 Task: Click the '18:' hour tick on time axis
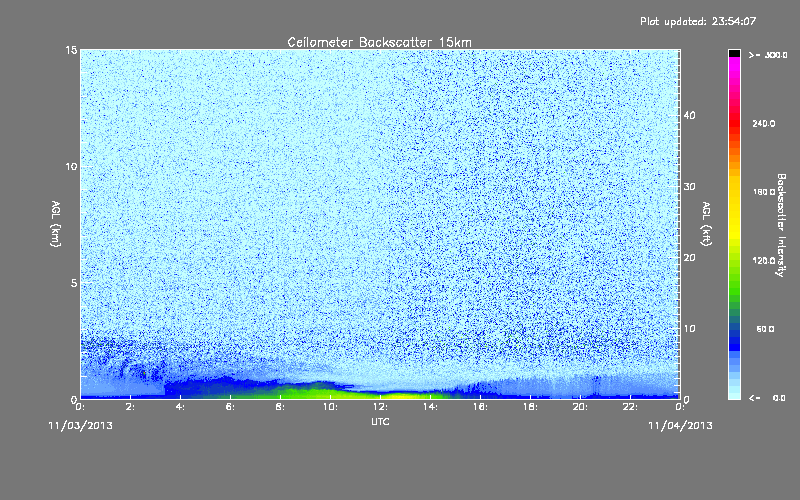(x=530, y=407)
